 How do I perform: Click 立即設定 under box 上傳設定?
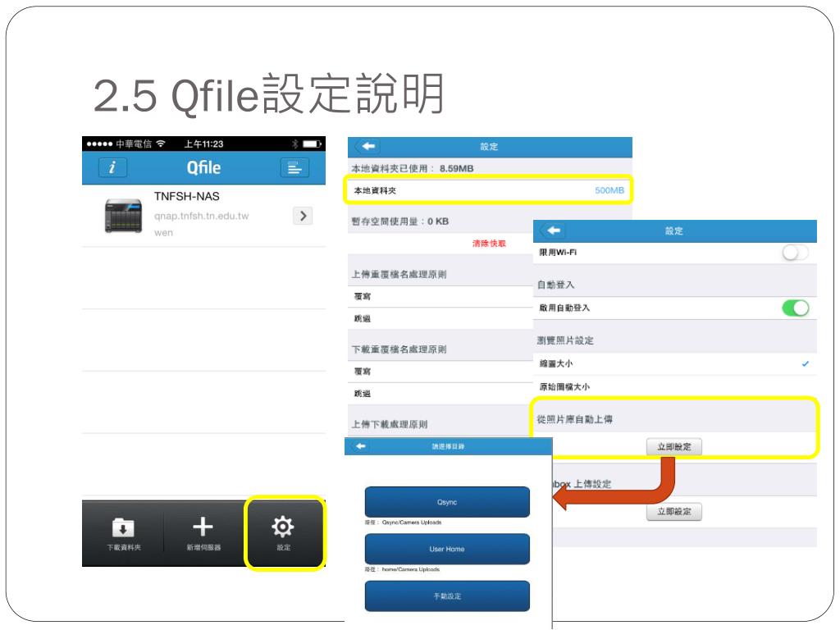coord(674,512)
